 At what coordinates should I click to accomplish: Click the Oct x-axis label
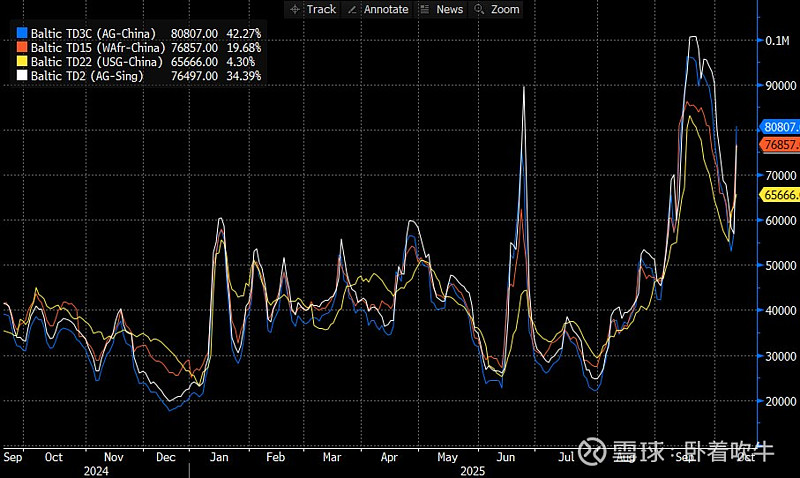[x=54, y=457]
